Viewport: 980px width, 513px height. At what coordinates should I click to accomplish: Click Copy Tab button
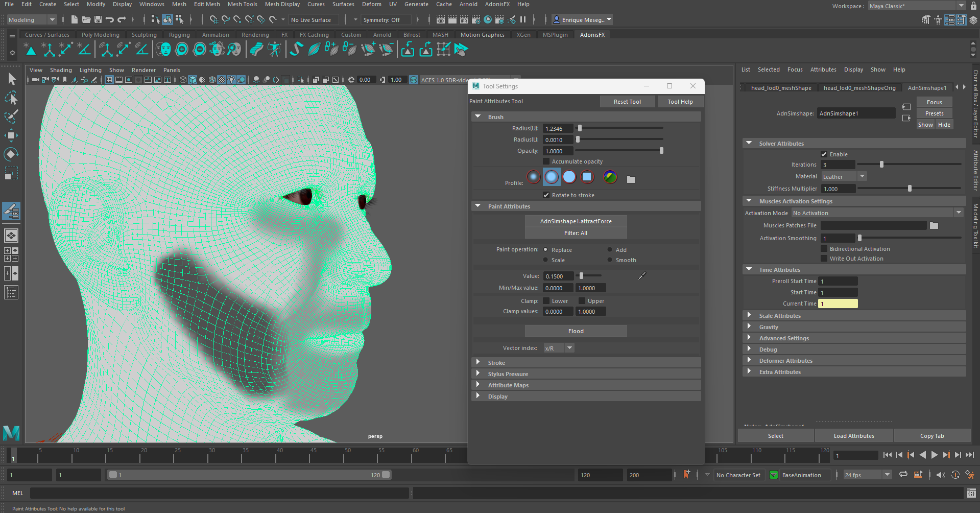pos(932,436)
